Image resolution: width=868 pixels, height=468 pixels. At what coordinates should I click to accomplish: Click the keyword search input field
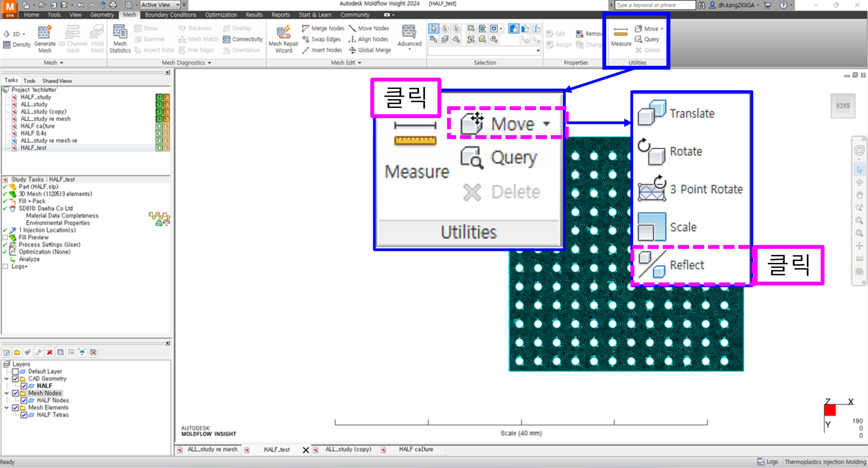pyautogui.click(x=654, y=5)
